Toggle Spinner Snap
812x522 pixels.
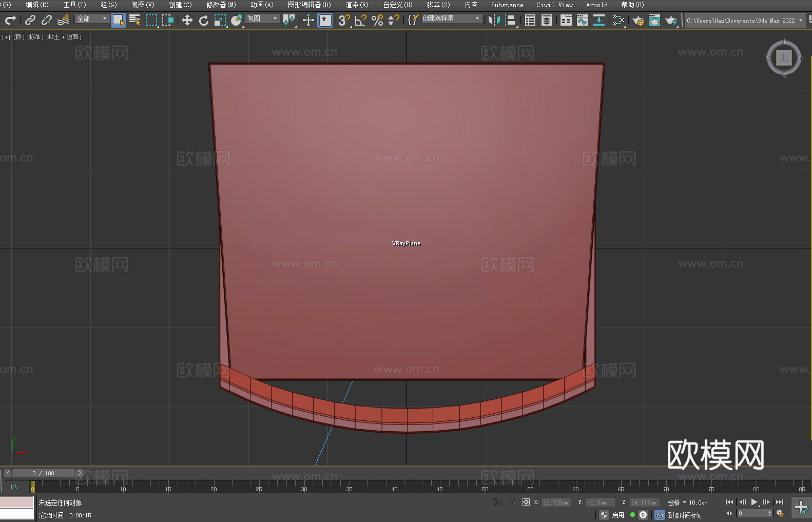pyautogui.click(x=394, y=20)
